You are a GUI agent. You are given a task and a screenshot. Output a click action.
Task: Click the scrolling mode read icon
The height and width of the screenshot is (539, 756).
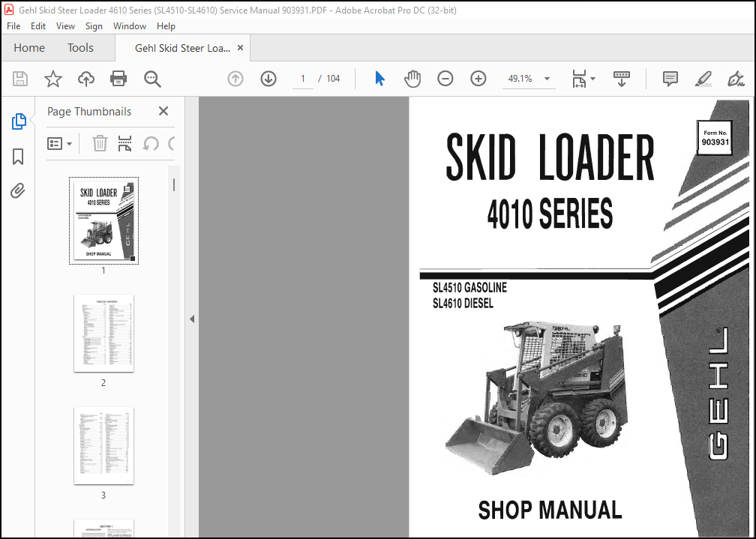point(622,79)
